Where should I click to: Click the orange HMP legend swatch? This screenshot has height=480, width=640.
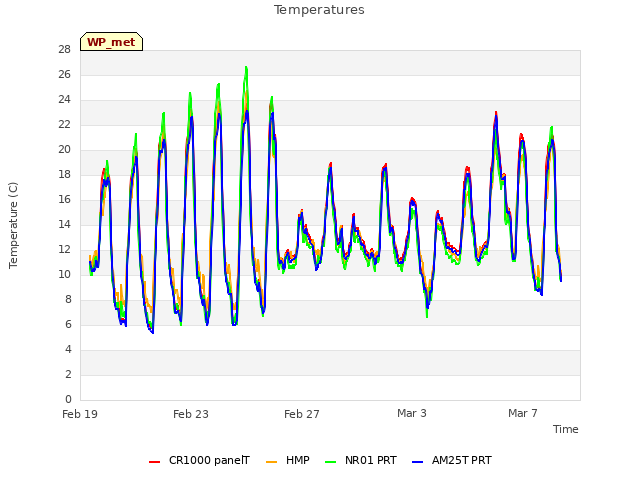271,462
